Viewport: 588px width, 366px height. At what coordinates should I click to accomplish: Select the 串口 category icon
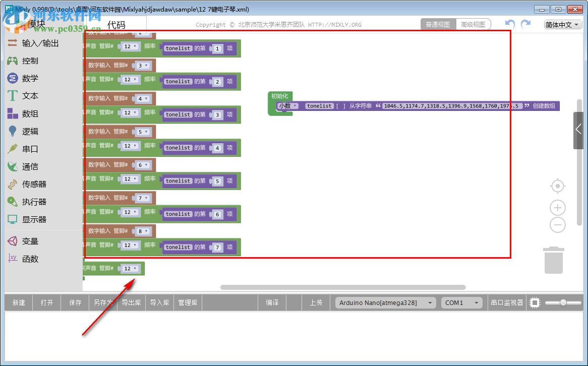pyautogui.click(x=13, y=149)
